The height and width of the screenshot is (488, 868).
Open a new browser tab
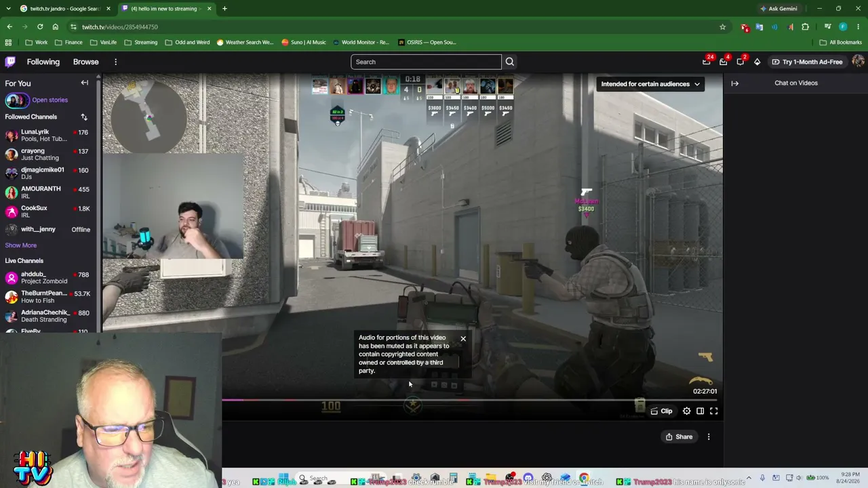click(224, 9)
